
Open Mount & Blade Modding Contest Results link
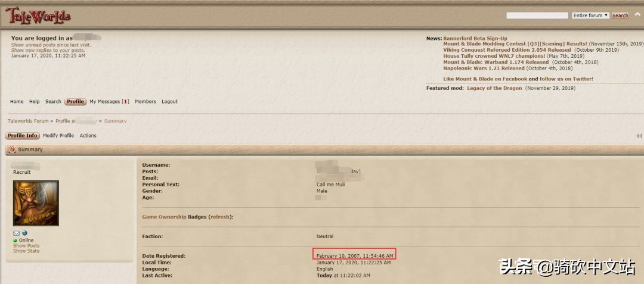coord(515,44)
